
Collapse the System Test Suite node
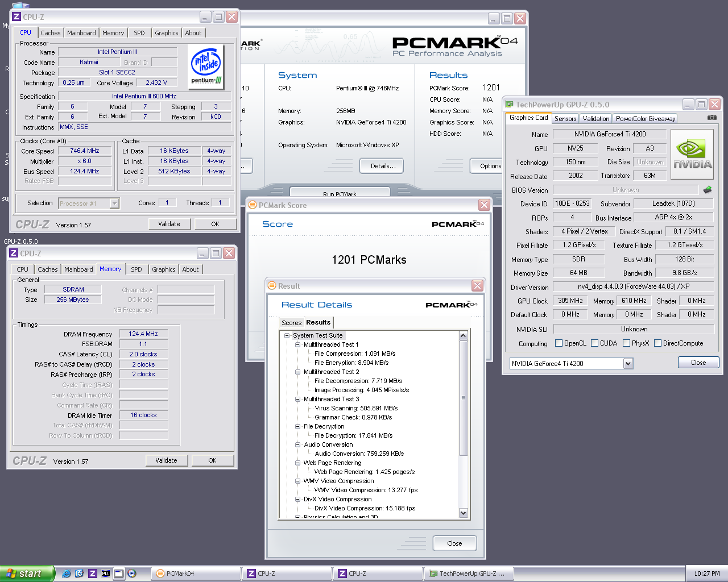(x=287, y=335)
